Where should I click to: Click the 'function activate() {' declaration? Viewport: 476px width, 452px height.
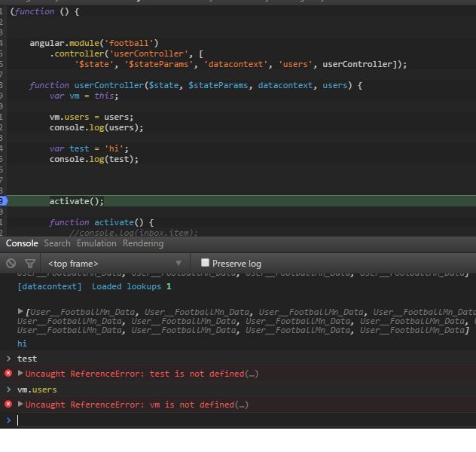coord(102,222)
